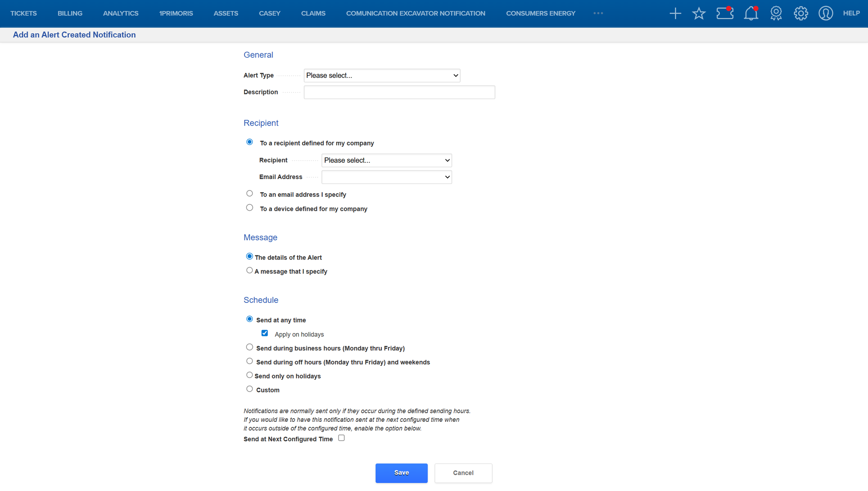
Task: Click the plus add-new icon
Action: pyautogui.click(x=675, y=14)
